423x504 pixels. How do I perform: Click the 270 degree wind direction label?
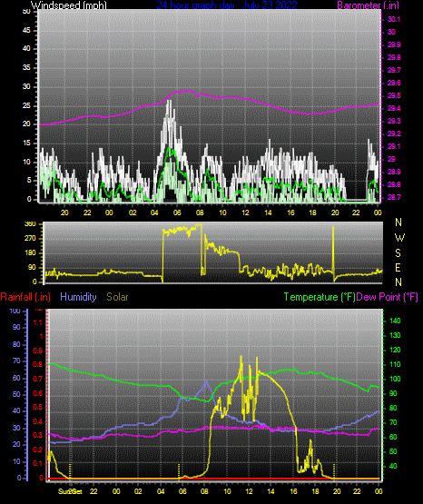(x=30, y=239)
